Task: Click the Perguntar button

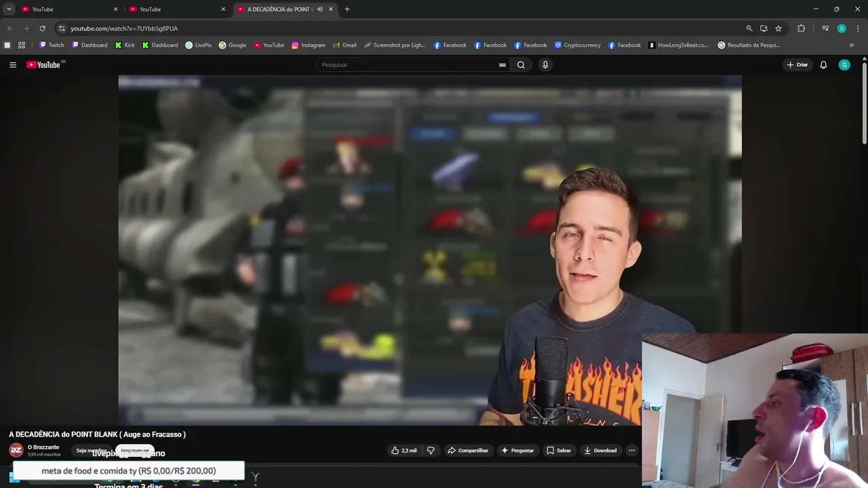Action: (x=517, y=451)
